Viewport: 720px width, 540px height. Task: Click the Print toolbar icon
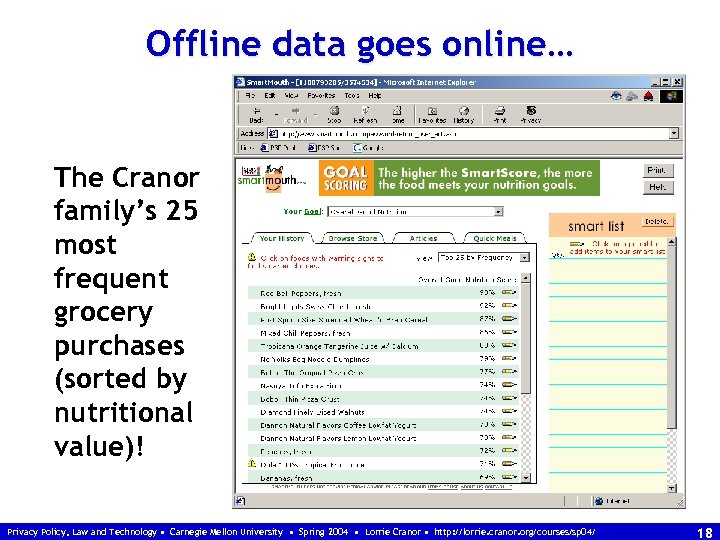click(x=500, y=115)
